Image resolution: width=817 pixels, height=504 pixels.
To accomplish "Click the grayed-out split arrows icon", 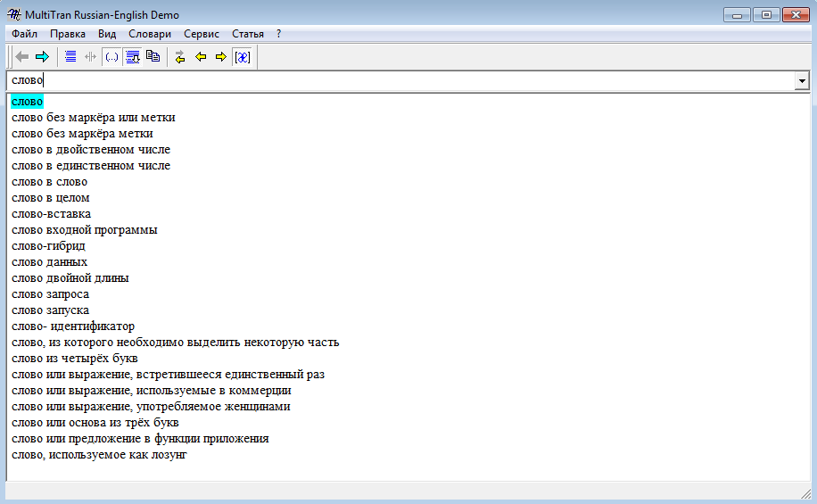I will (x=91, y=57).
